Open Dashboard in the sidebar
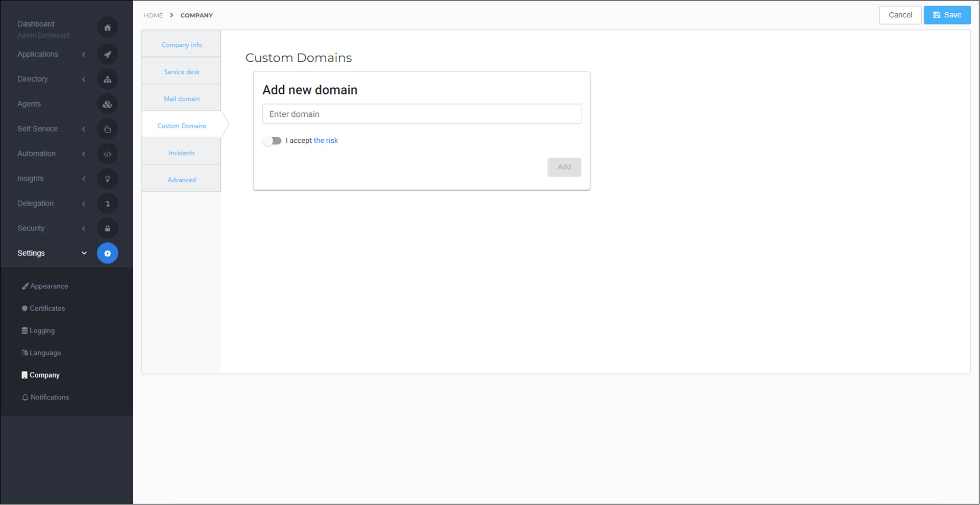The height and width of the screenshot is (505, 980). click(36, 23)
